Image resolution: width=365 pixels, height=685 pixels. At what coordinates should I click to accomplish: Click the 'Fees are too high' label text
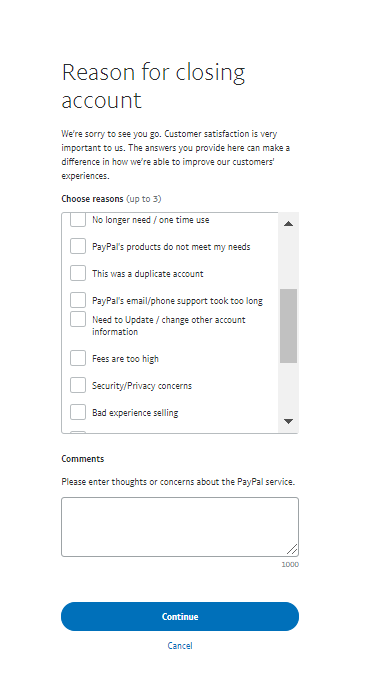point(125,359)
